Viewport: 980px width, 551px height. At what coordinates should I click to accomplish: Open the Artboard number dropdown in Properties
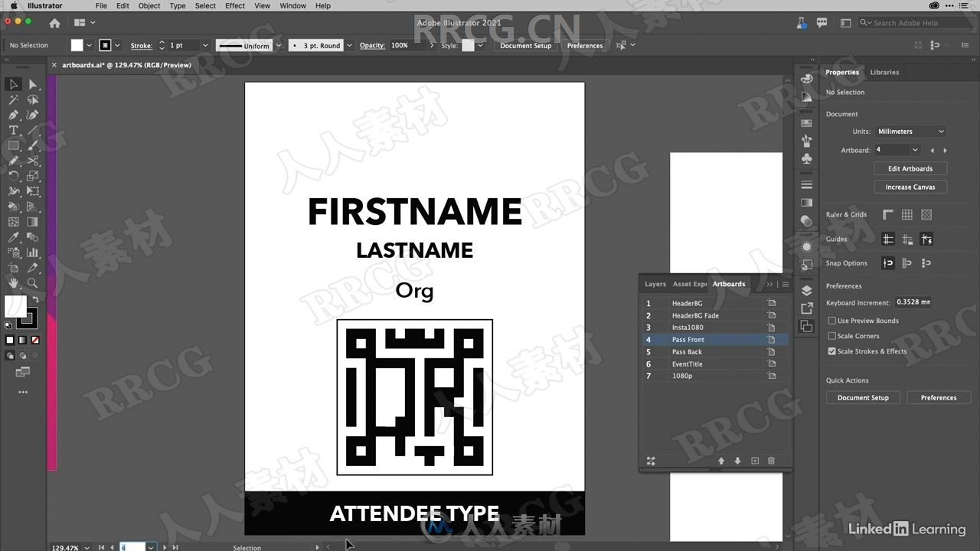click(915, 150)
